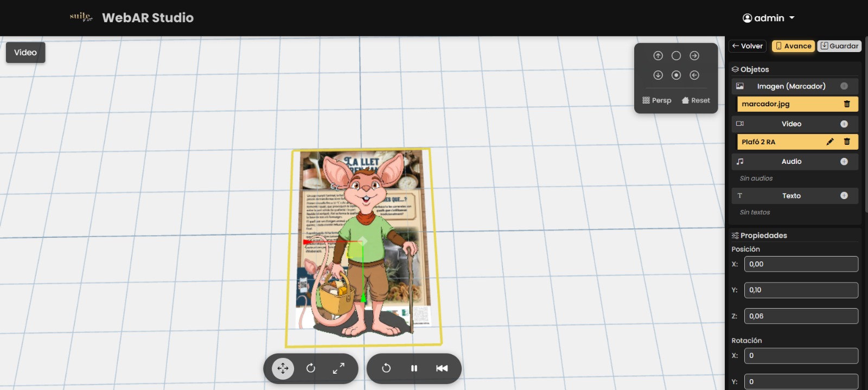
Task: Select the move transform tool
Action: coord(283,368)
